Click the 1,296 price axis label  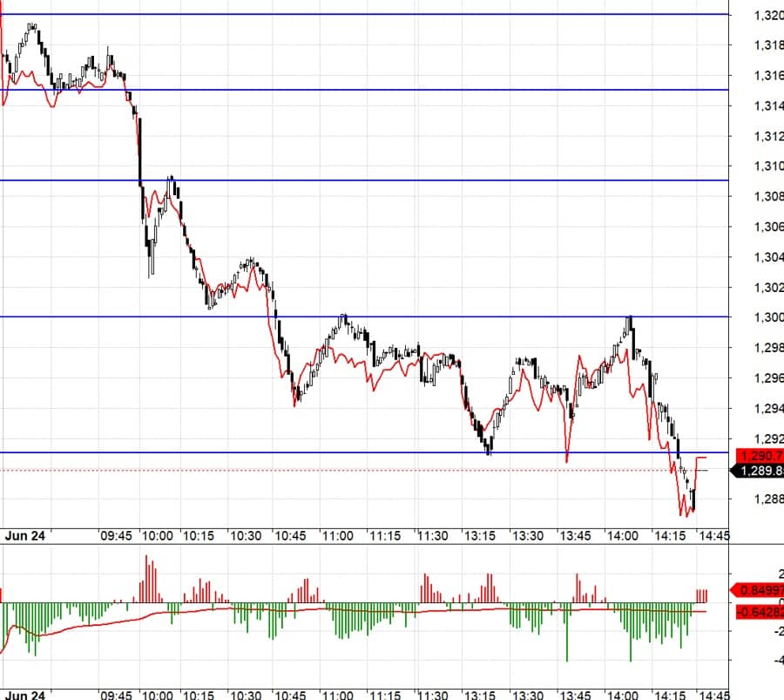point(769,378)
